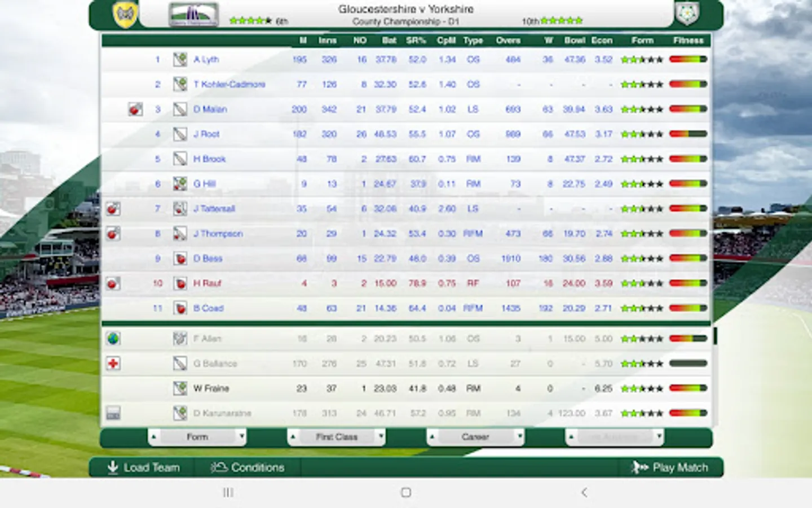The height and width of the screenshot is (508, 812).
Task: Click J Tattersall's wicketkeeper role icon
Action: (x=180, y=208)
